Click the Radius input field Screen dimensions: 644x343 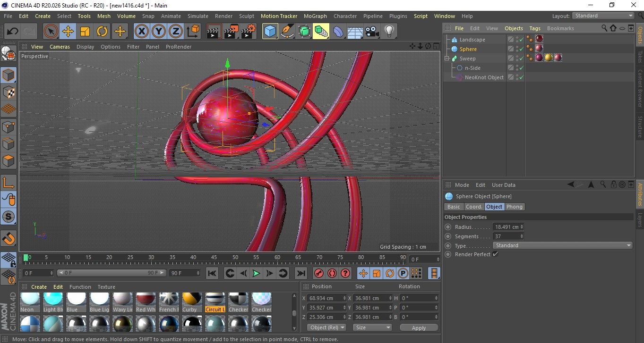point(506,227)
